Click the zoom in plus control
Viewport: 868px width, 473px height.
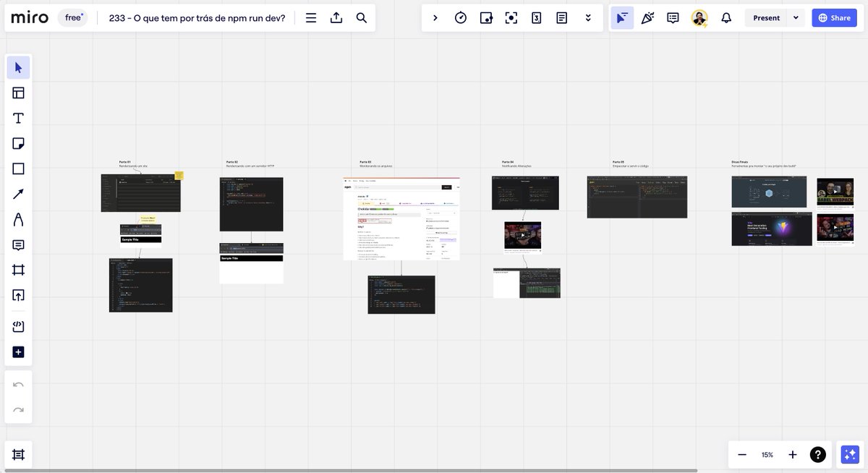pos(792,454)
